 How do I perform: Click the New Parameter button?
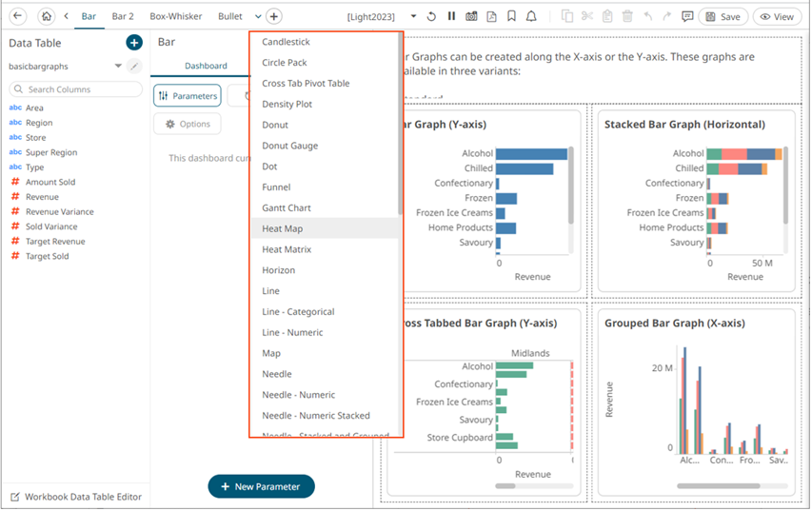(261, 486)
